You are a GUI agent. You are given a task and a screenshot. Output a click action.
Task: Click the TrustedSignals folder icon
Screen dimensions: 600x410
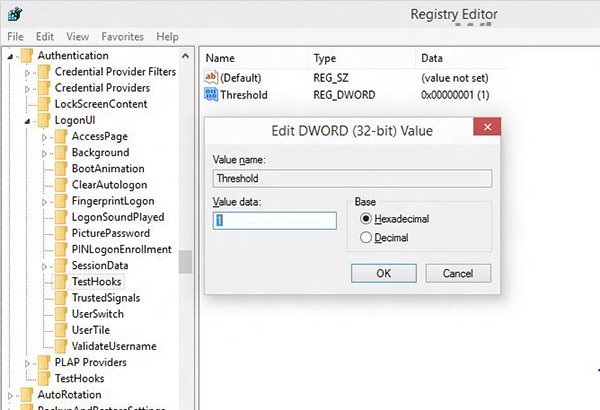(x=61, y=298)
